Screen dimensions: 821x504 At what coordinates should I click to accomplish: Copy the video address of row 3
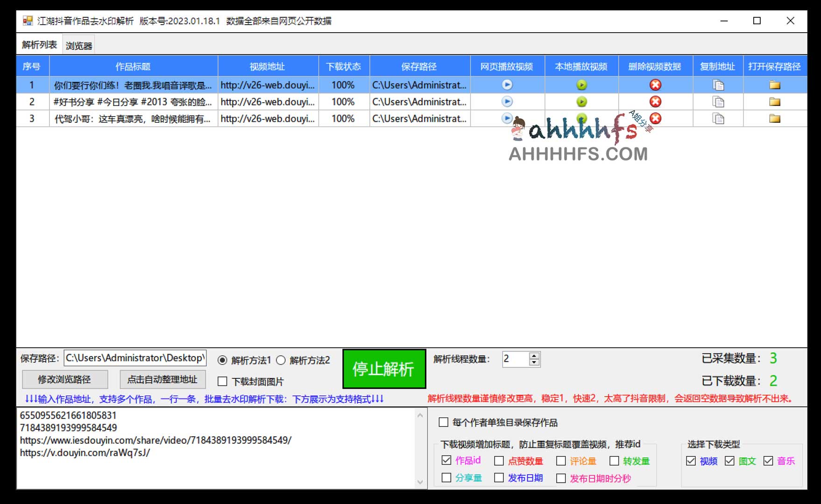[x=718, y=119]
